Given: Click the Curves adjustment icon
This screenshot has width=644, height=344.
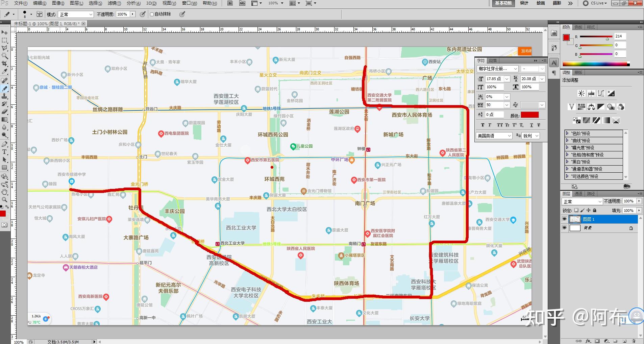Looking at the screenshot, I should tap(601, 93).
